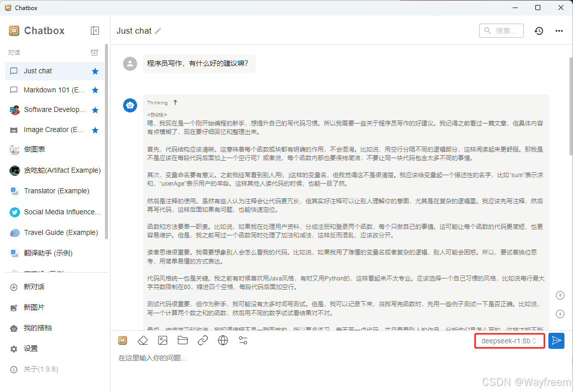The height and width of the screenshot is (392, 573).
Task: Open 设置 settings
Action: coord(54,348)
